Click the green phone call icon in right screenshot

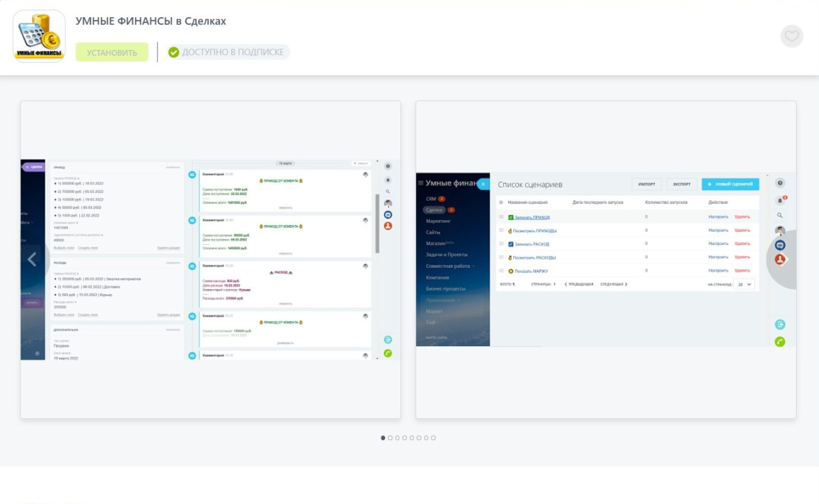780,342
